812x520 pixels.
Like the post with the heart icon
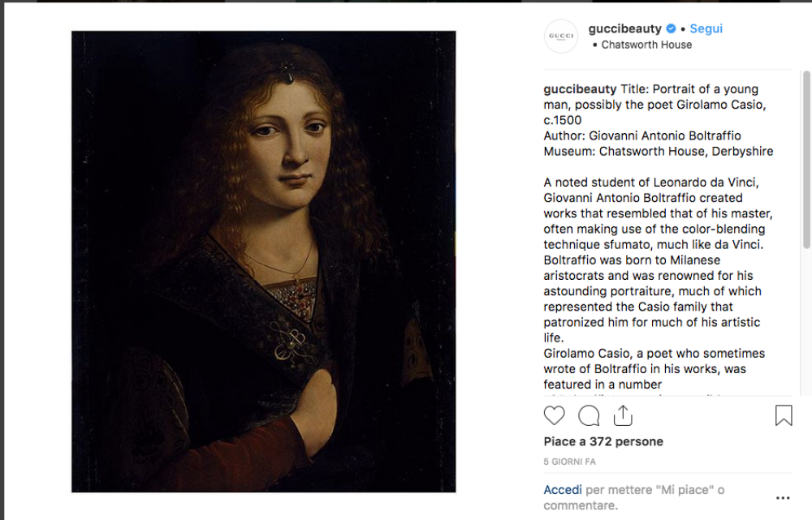pyautogui.click(x=554, y=416)
